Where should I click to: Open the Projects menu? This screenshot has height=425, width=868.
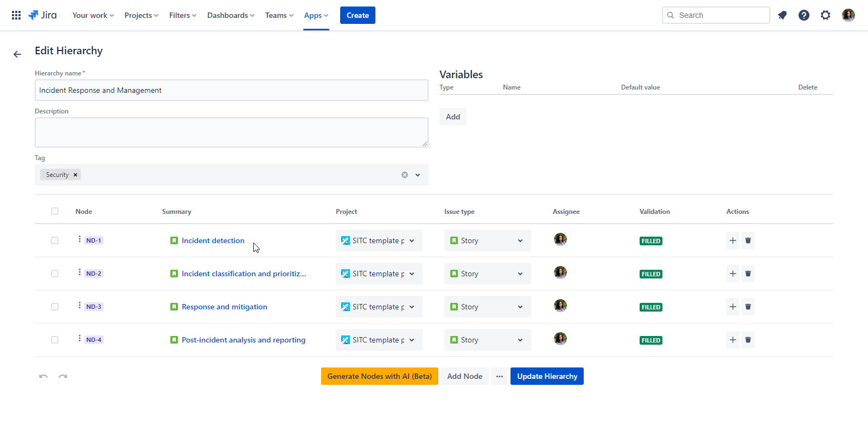(x=141, y=15)
